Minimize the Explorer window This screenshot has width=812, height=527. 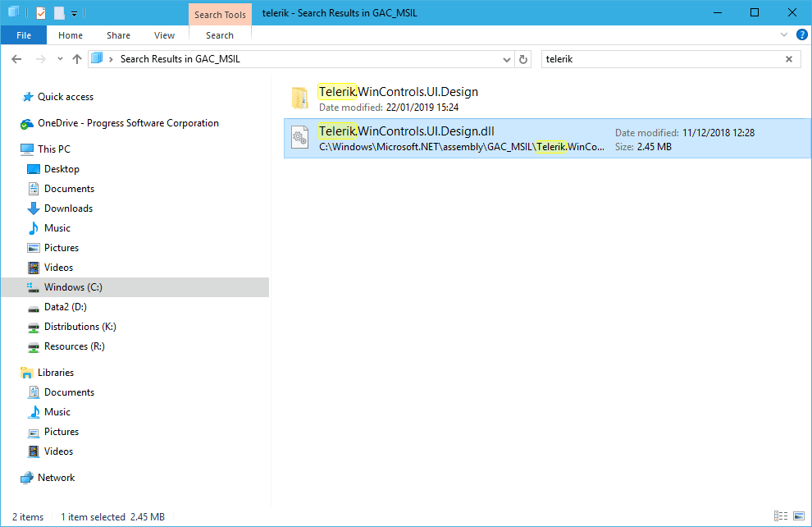click(717, 12)
